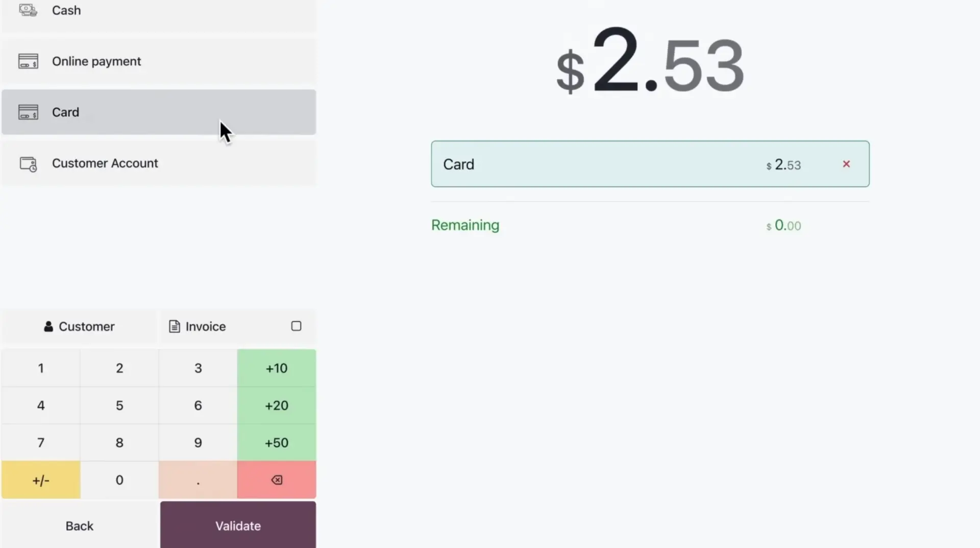The image size is (980, 548).
Task: Click the Back button
Action: 79,526
